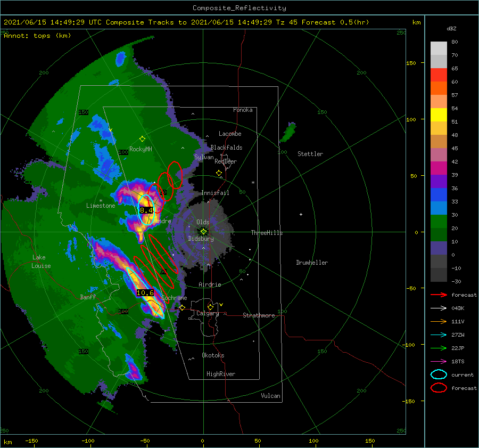The image size is (479, 448).
Task: Click the 27ZW legend label text
Action: pyautogui.click(x=458, y=335)
